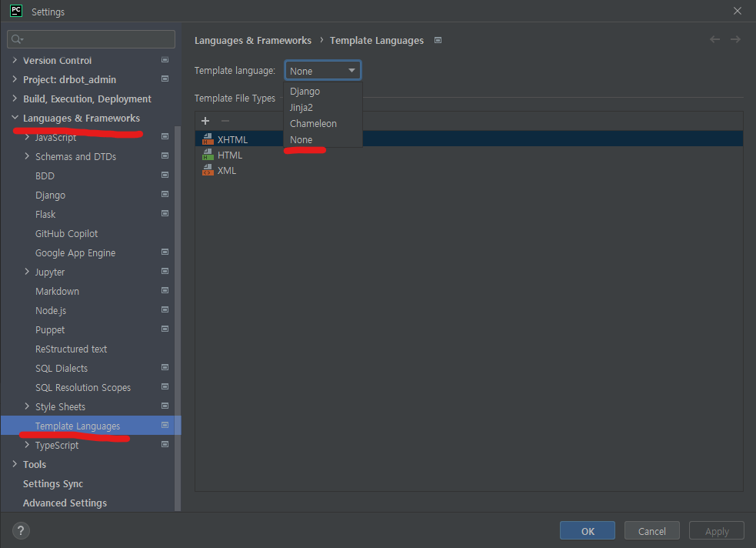The width and height of the screenshot is (756, 548).
Task: Select the XML row in file types
Action: point(469,170)
